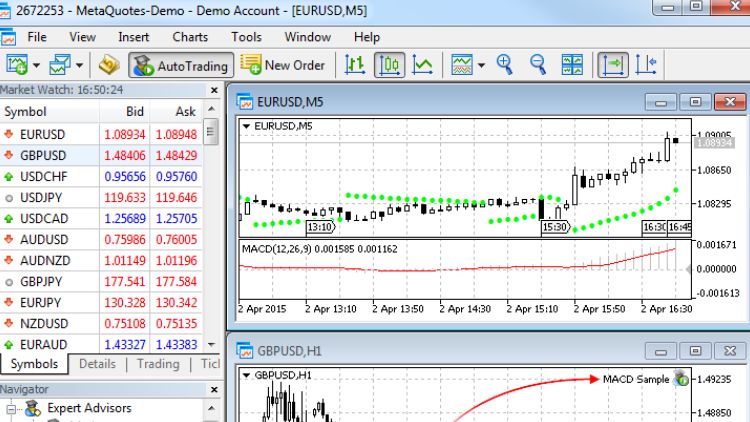Open the File menu
Viewport: 750px width, 422px height.
37,37
